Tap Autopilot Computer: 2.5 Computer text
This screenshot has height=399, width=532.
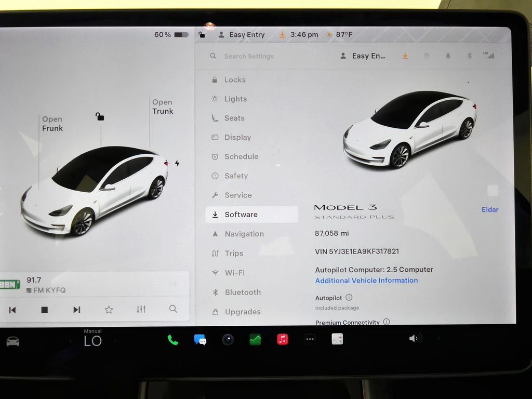click(374, 270)
